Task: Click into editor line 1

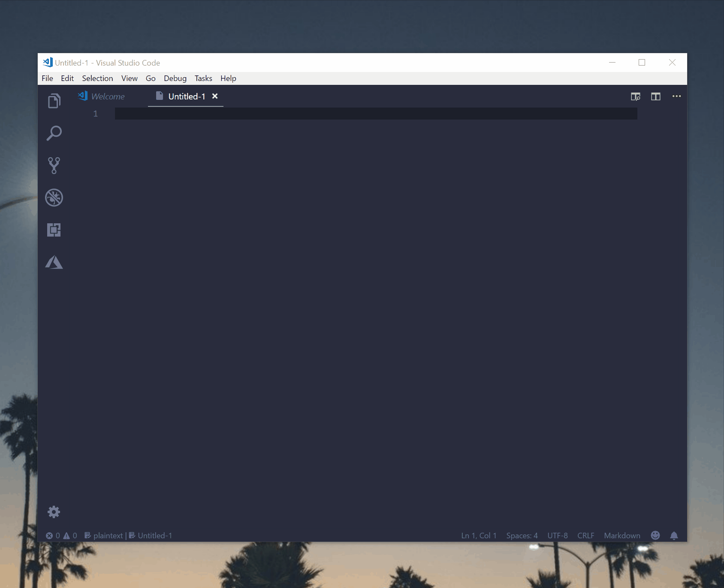Action: tap(376, 114)
